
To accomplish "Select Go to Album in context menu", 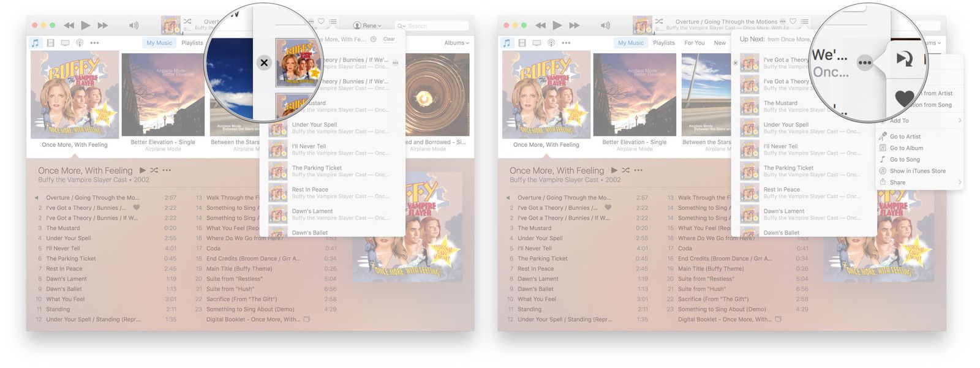I will 906,148.
